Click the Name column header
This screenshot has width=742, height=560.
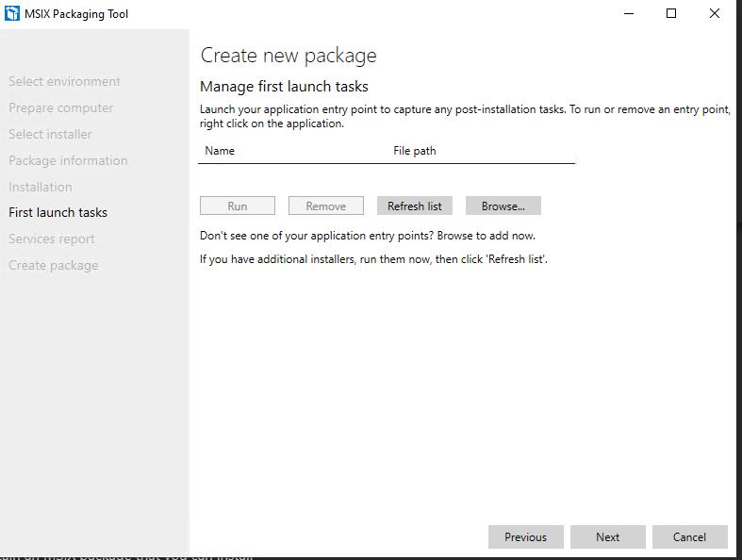click(220, 151)
